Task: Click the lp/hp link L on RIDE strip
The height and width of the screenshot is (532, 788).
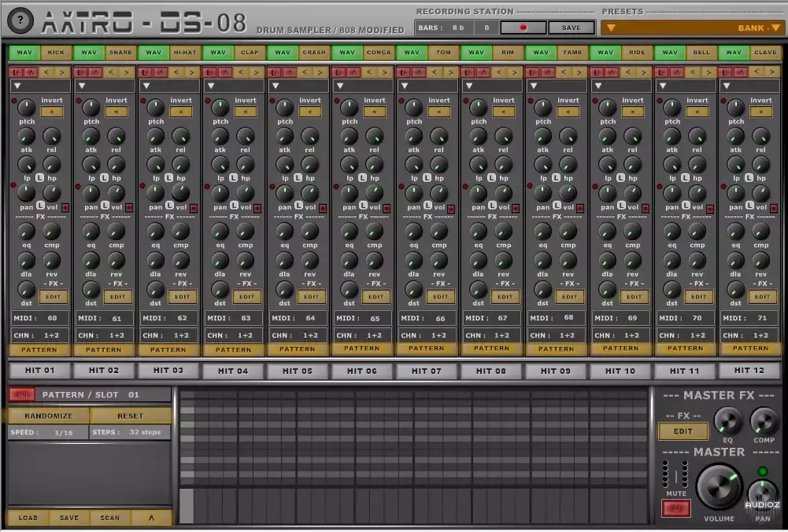Action: [x=620, y=178]
